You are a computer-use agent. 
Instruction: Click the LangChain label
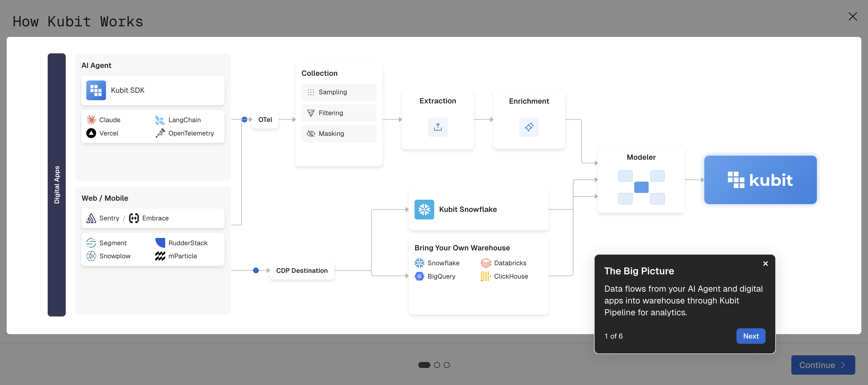185,120
